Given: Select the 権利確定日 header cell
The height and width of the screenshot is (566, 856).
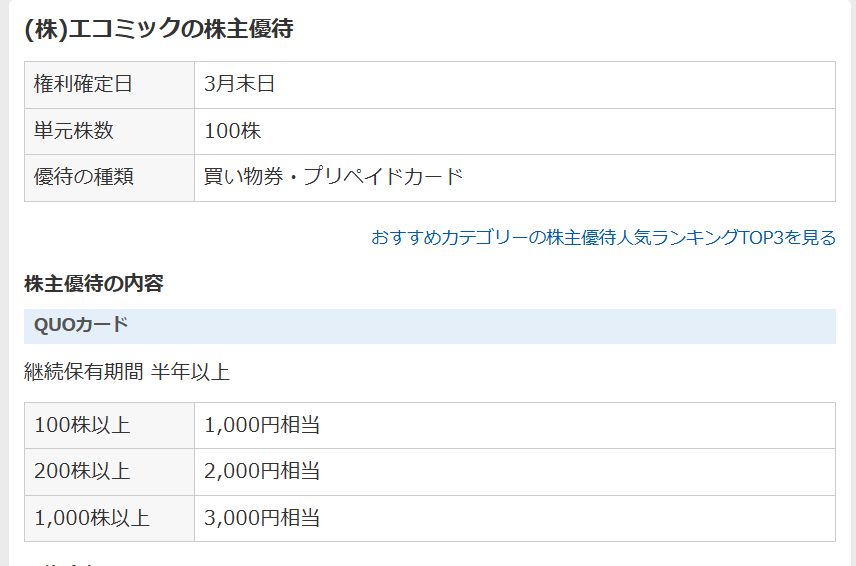Looking at the screenshot, I should coord(109,85).
